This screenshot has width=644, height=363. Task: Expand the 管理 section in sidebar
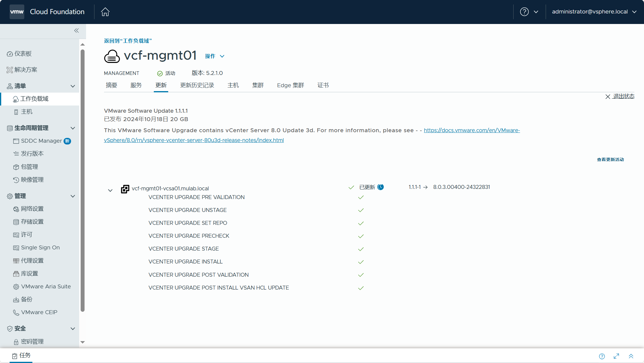tap(73, 196)
